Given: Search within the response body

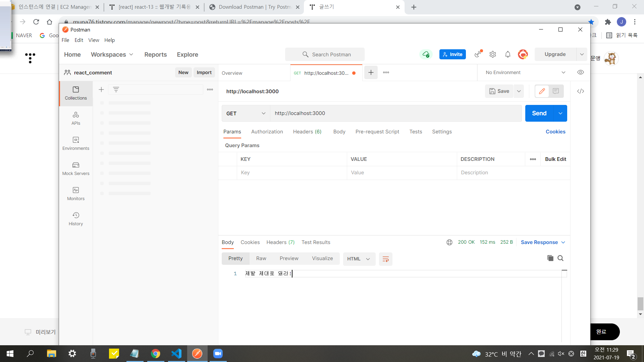Looking at the screenshot, I should 560,258.
